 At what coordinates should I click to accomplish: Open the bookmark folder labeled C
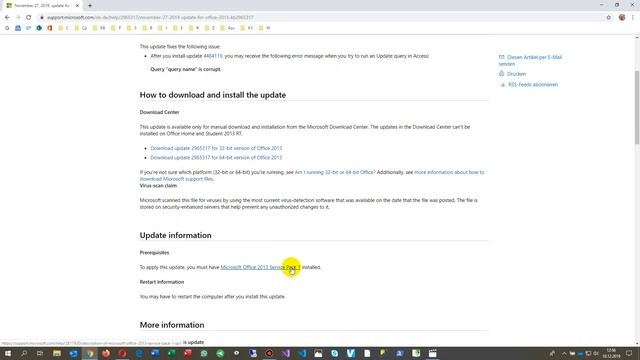[63, 28]
